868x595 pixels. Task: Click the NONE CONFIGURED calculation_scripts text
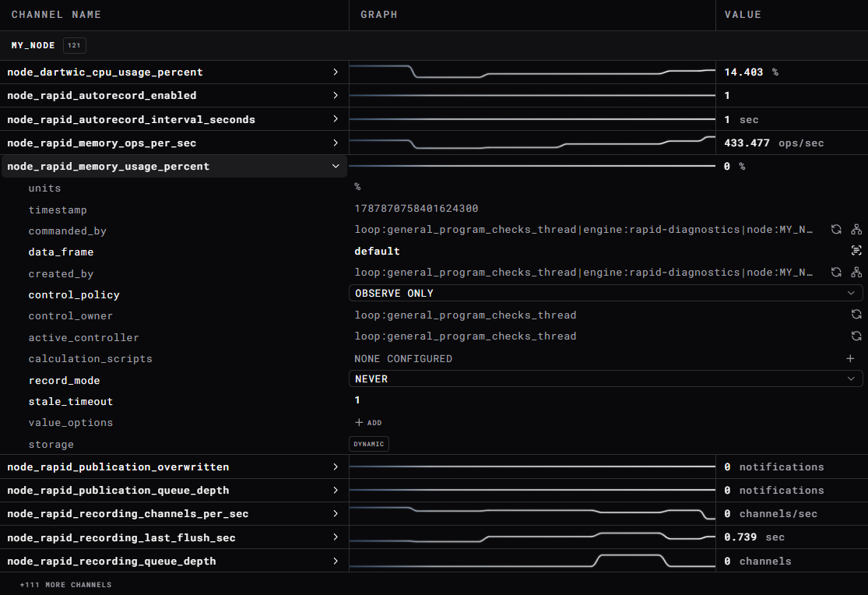[x=403, y=358]
